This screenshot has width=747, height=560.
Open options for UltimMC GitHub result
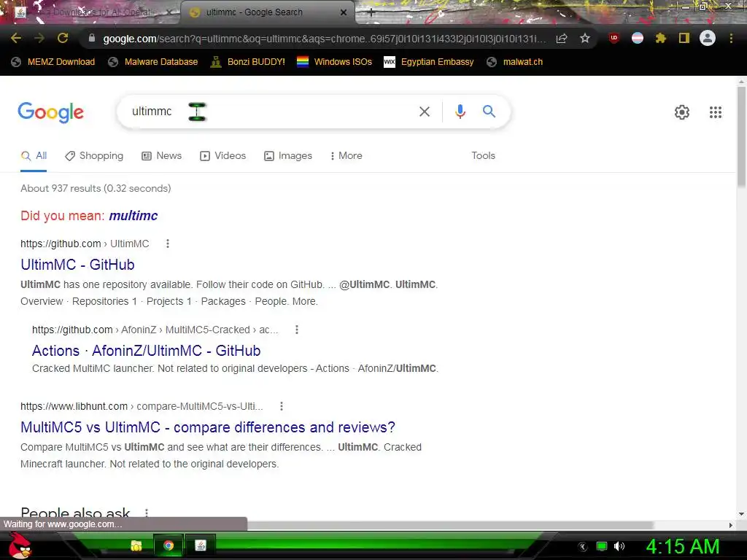[167, 244]
